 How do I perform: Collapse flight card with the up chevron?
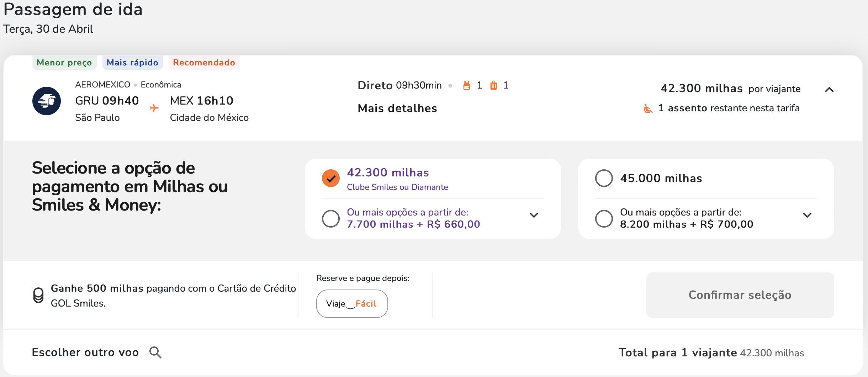click(829, 90)
